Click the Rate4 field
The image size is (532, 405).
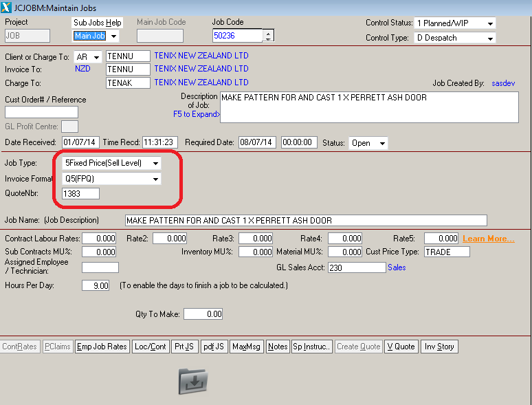(345, 239)
